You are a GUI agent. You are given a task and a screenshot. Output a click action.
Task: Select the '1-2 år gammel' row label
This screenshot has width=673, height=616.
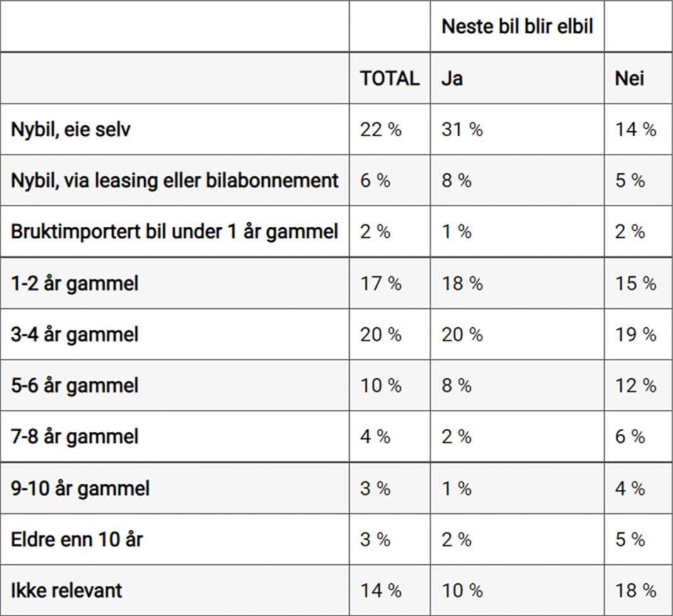point(75,284)
